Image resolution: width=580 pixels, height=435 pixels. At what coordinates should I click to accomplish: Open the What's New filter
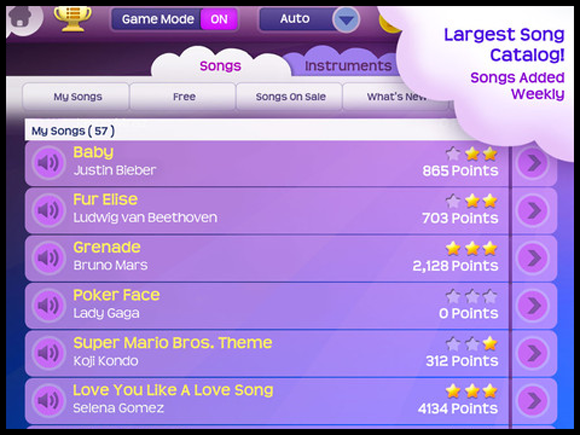tap(396, 97)
